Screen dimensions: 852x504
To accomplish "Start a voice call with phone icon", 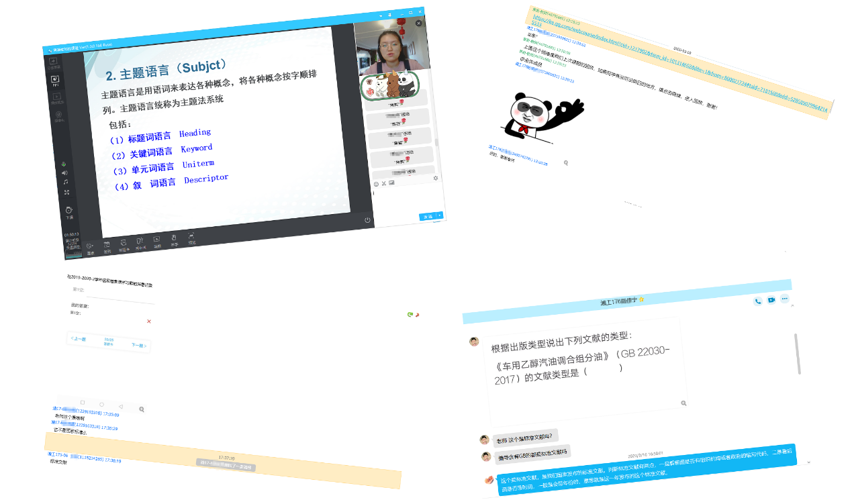I will pos(758,301).
